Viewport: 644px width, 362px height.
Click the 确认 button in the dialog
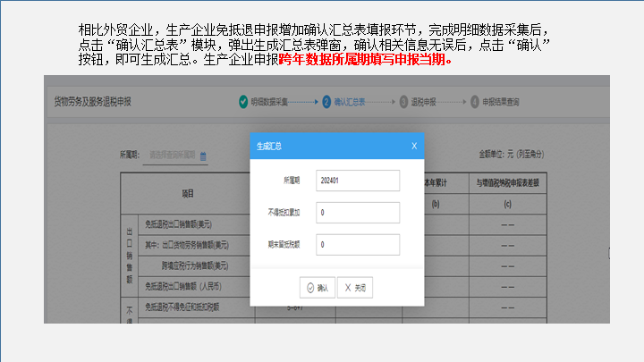317,288
